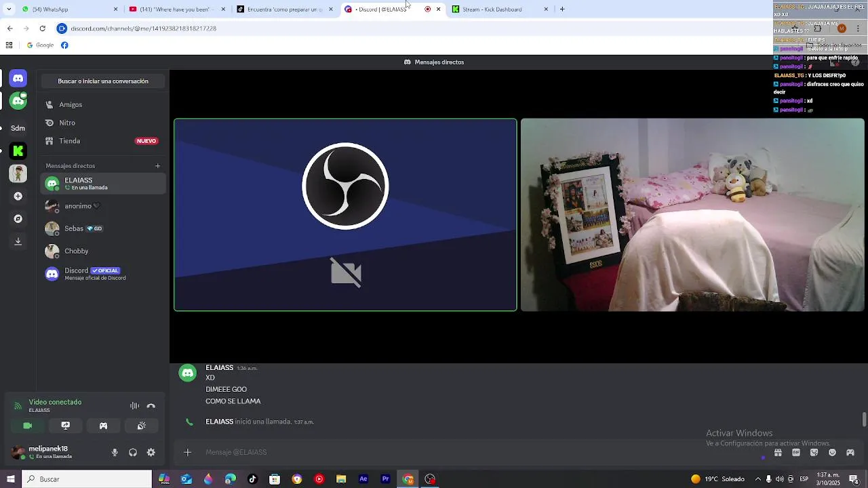Open Chobby direct message
This screenshot has height=488, width=868.
(x=102, y=251)
